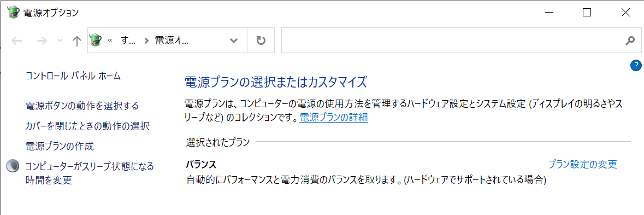Go up one level with up arrow

[76, 40]
